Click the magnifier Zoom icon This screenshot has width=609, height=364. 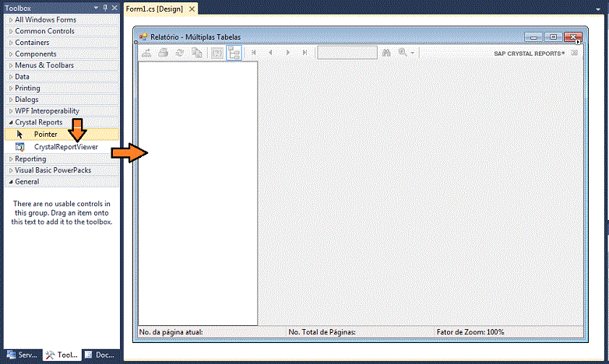tap(403, 52)
